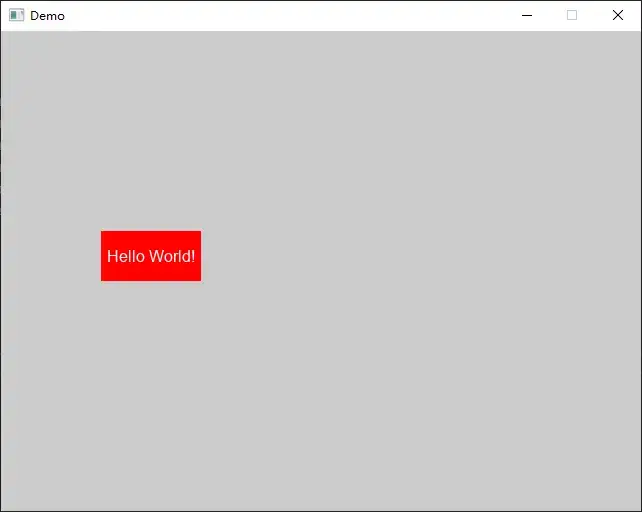Click the Demo title text
The width and height of the screenshot is (642, 513).
(x=47, y=16)
